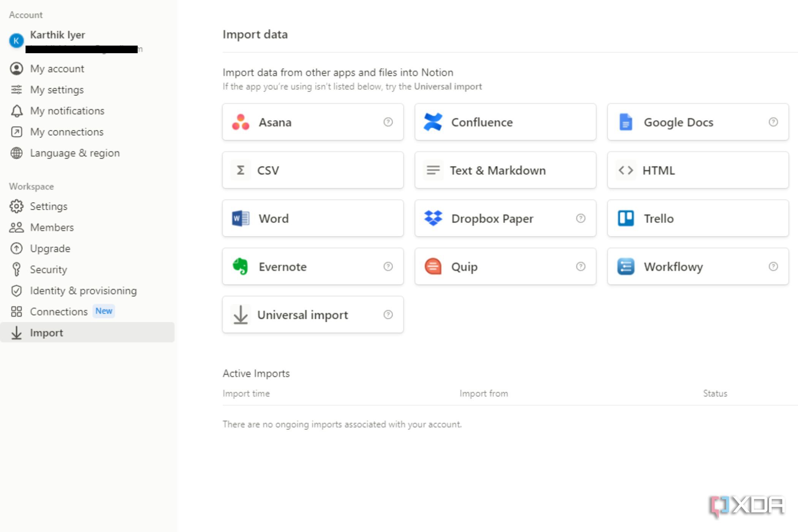
Task: Click the Karthik Iyer account name
Action: (57, 35)
